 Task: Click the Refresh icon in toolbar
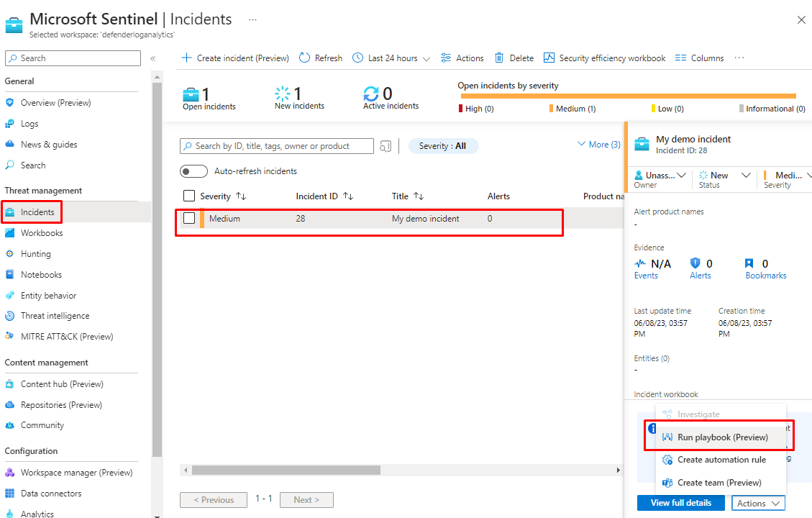pyautogui.click(x=304, y=58)
